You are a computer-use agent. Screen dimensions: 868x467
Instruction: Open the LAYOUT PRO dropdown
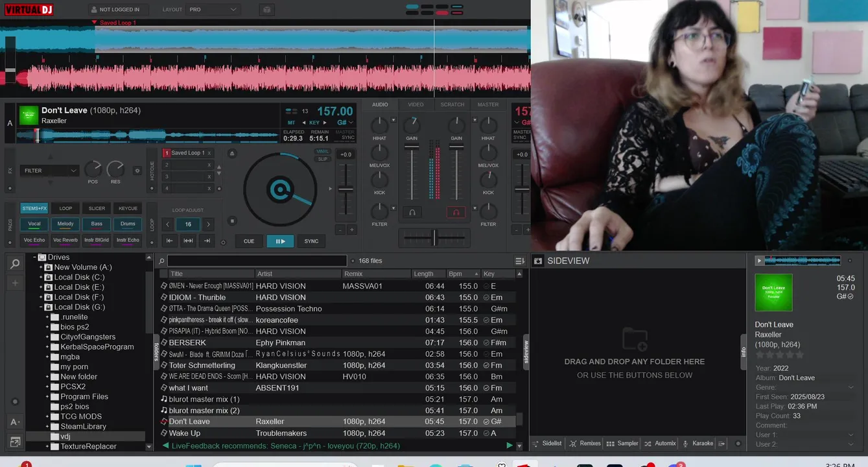tap(213, 10)
